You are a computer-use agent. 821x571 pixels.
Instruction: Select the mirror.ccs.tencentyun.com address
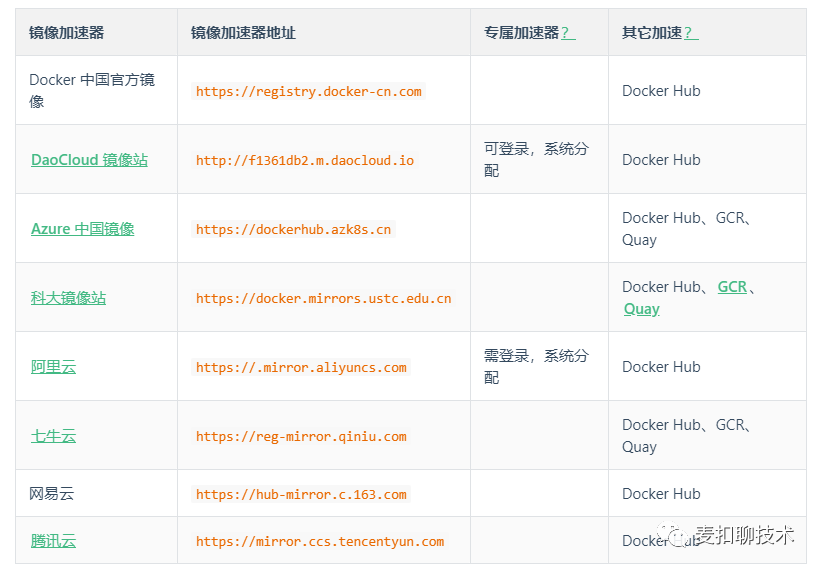click(320, 541)
